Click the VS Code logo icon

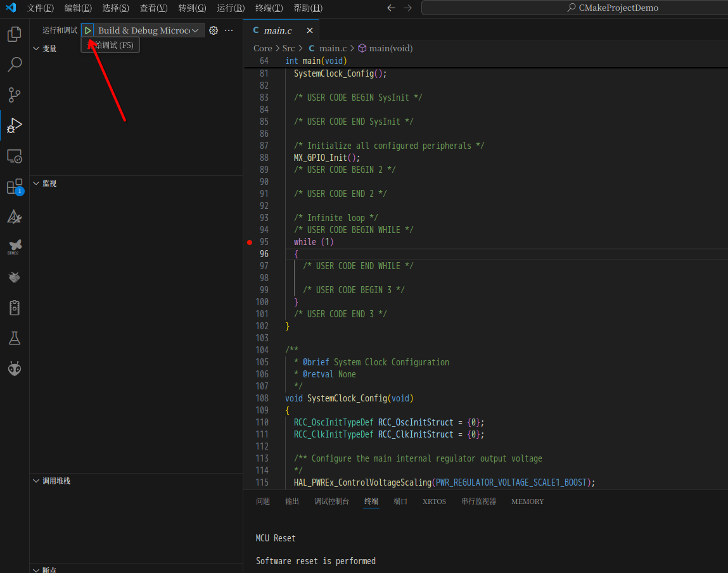tap(11, 8)
